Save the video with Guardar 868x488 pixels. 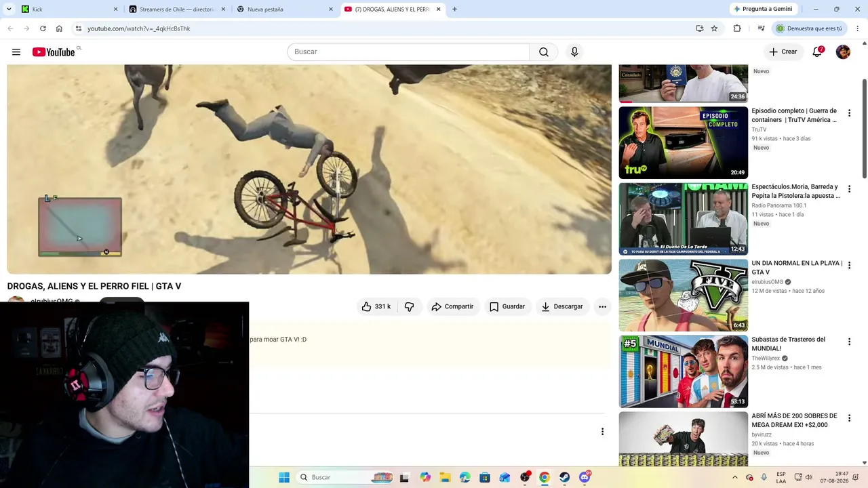pos(507,306)
